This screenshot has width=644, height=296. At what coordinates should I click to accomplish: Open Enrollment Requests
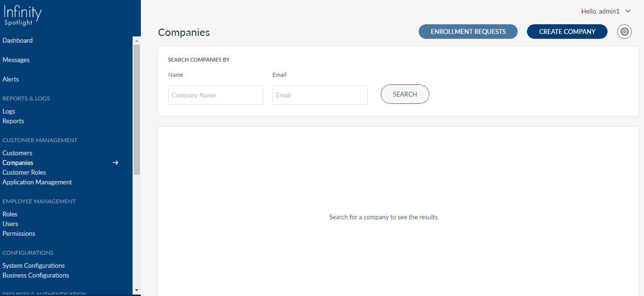click(468, 32)
